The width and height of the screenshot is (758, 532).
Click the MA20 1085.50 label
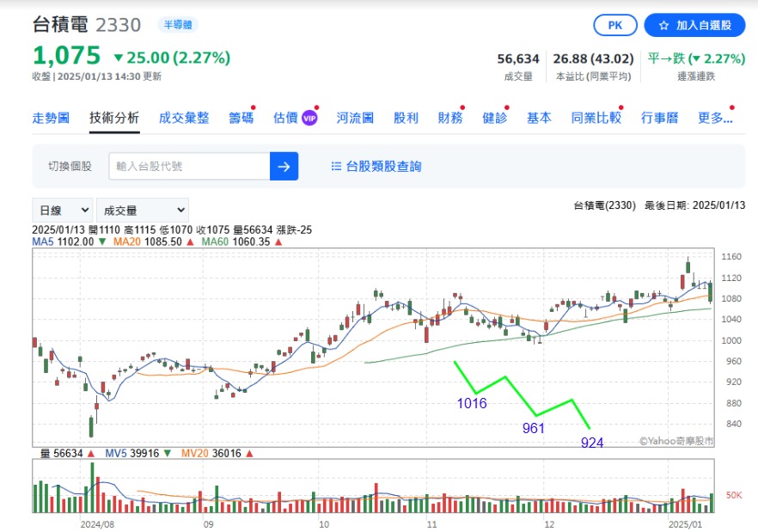click(x=148, y=242)
